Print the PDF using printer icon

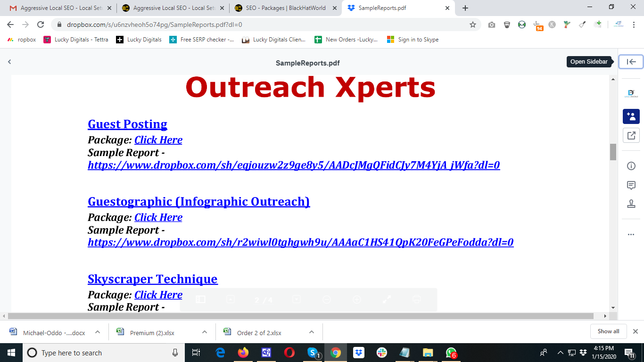[417, 299]
